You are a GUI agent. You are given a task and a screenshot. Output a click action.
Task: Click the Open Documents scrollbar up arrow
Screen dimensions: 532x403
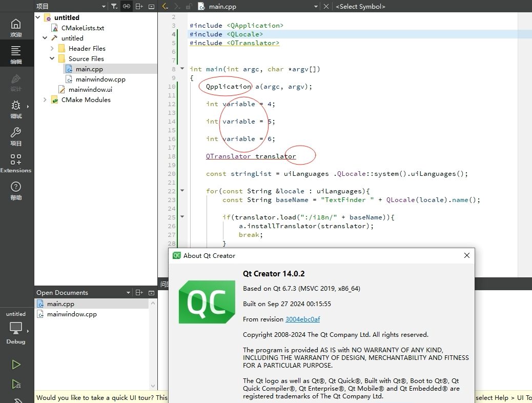point(153,303)
